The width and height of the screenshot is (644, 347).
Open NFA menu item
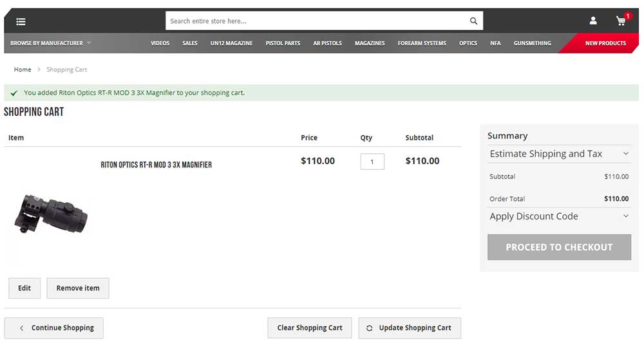point(495,43)
